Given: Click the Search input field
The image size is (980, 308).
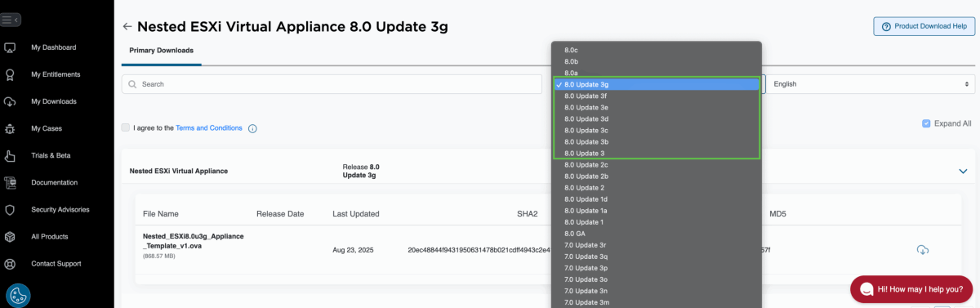Looking at the screenshot, I should pyautogui.click(x=332, y=84).
